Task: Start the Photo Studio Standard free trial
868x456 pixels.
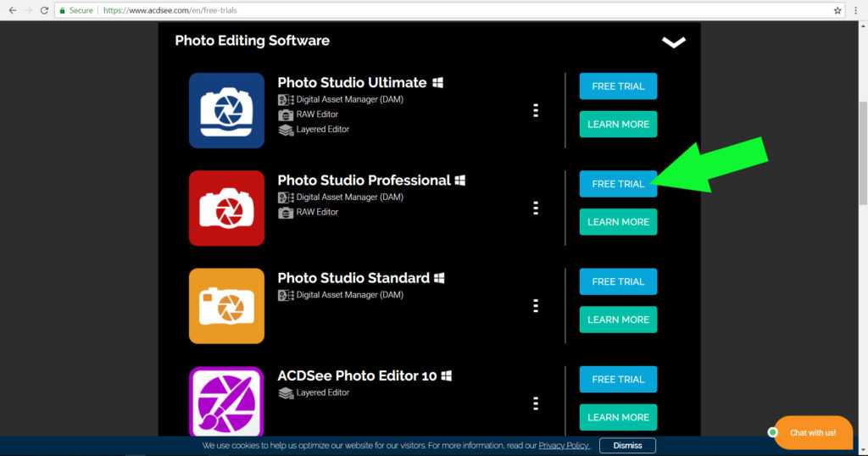Action: coord(618,281)
